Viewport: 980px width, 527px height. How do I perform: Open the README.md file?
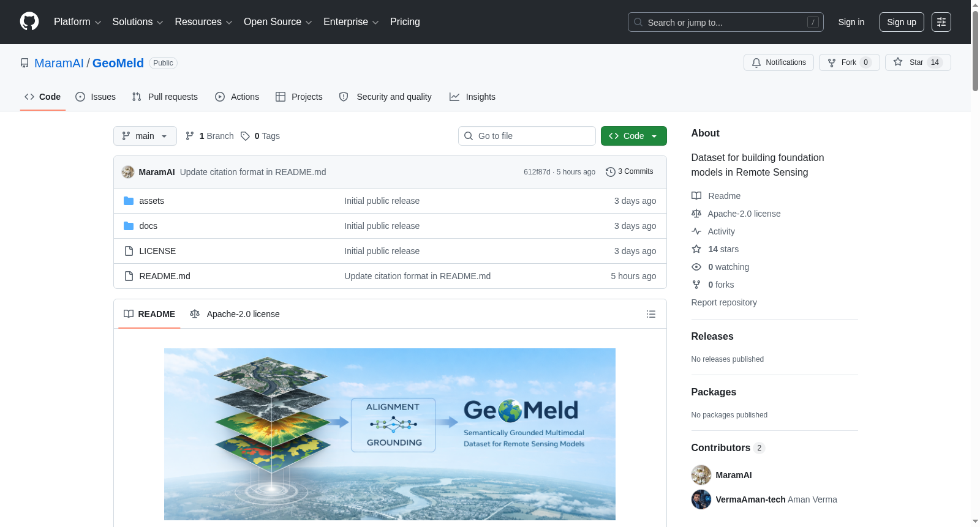coord(165,276)
